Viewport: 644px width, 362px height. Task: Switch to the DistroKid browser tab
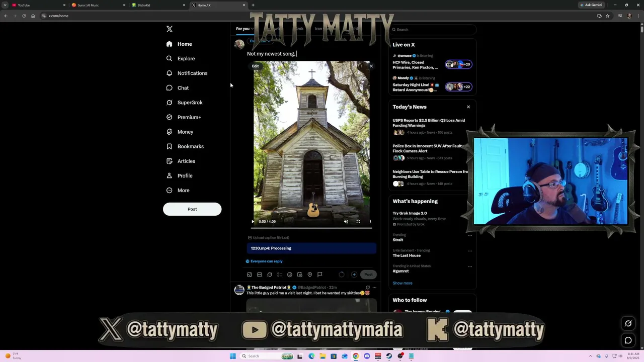[157, 5]
